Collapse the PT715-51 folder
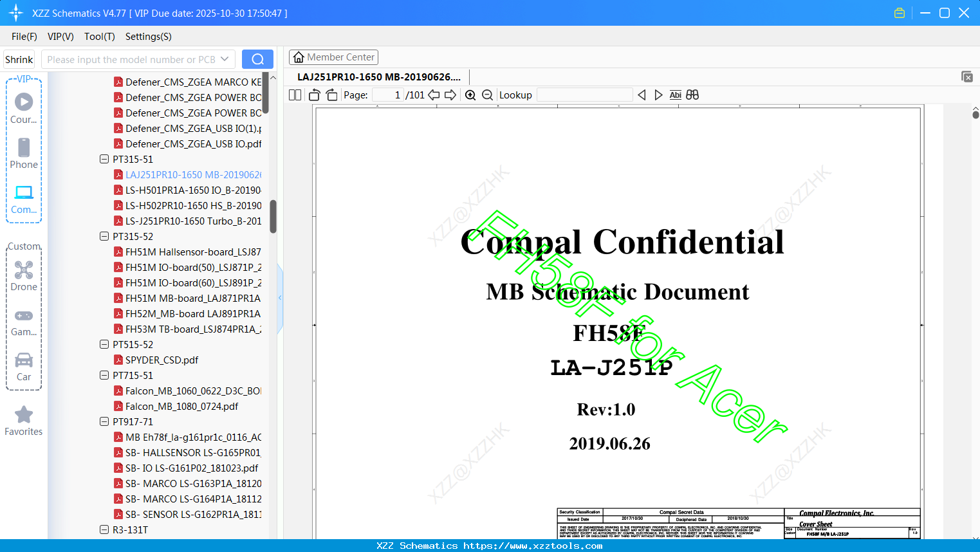Screen dimensions: 980x552 point(104,375)
